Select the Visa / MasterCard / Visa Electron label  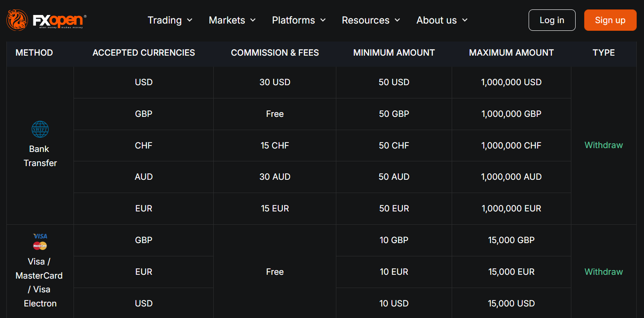point(39,282)
